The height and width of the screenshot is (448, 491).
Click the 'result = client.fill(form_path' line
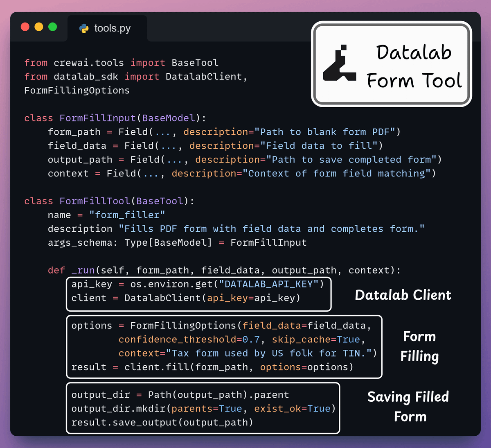(x=212, y=367)
